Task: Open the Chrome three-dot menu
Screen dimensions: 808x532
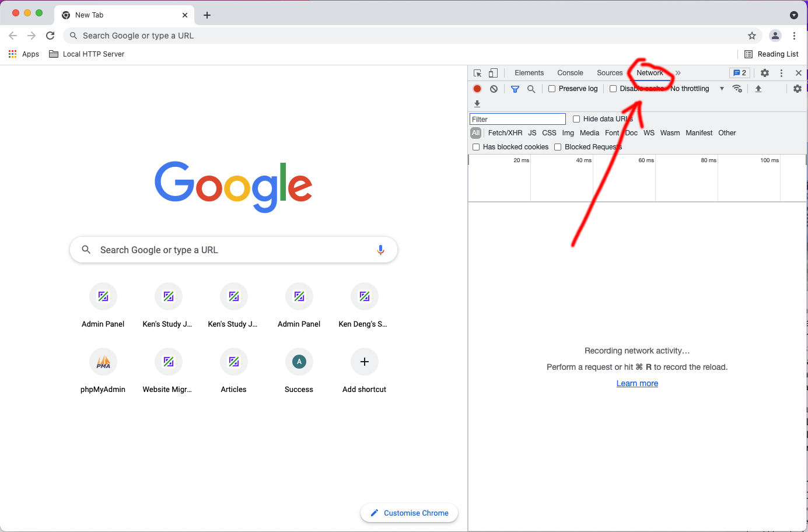Action: pos(794,36)
